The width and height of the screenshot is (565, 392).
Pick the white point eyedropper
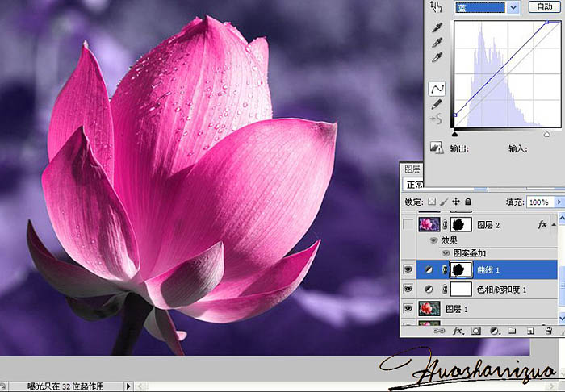click(437, 58)
